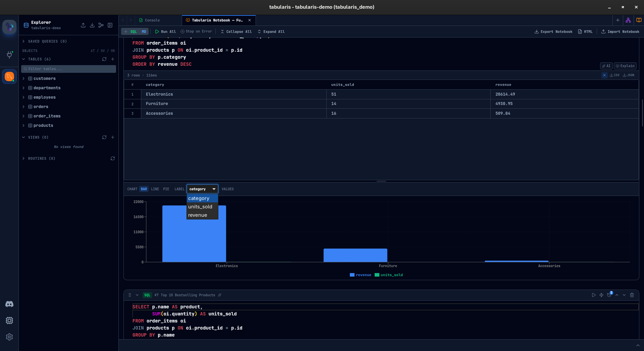Viewport: 644px width, 351px height.
Task: Open the Discord icon in sidebar
Action: tap(9, 304)
